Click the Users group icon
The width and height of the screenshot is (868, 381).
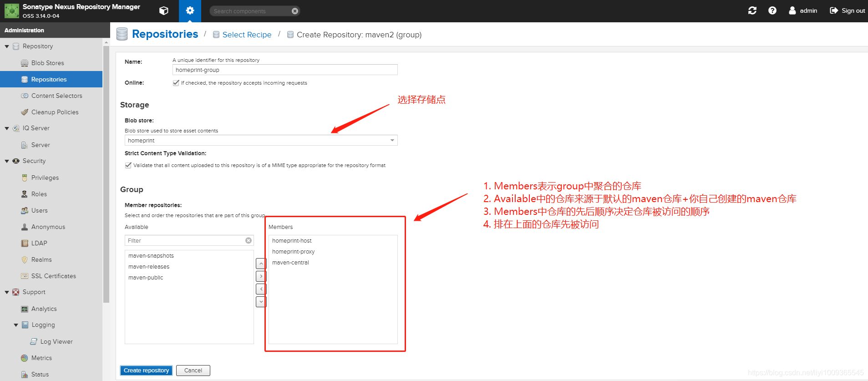[x=25, y=210]
